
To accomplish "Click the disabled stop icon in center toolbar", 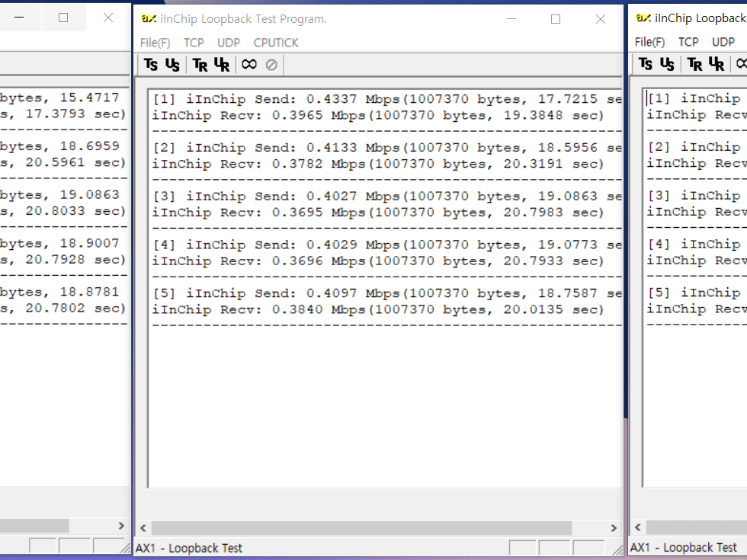I will (271, 64).
